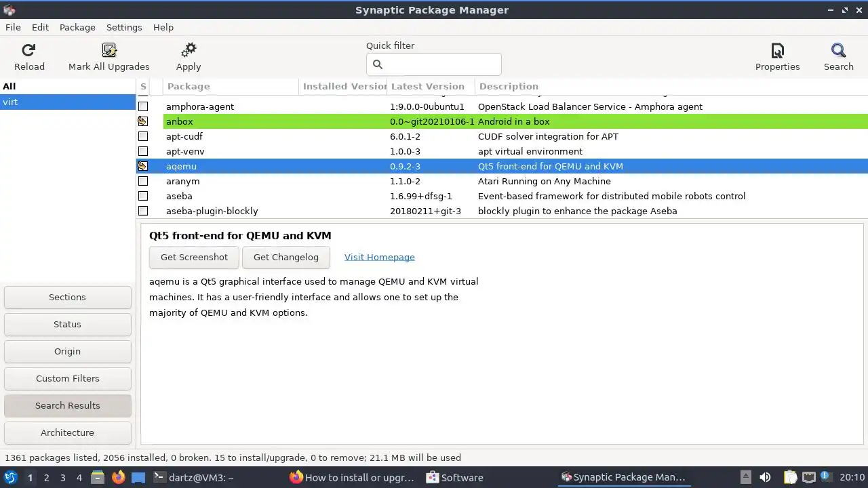
Task: Click the Synaptic Package Manager taskbar entry
Action: [625, 477]
